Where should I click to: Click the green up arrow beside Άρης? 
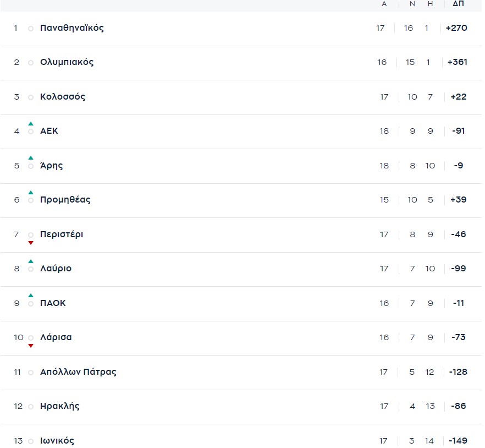(31, 158)
